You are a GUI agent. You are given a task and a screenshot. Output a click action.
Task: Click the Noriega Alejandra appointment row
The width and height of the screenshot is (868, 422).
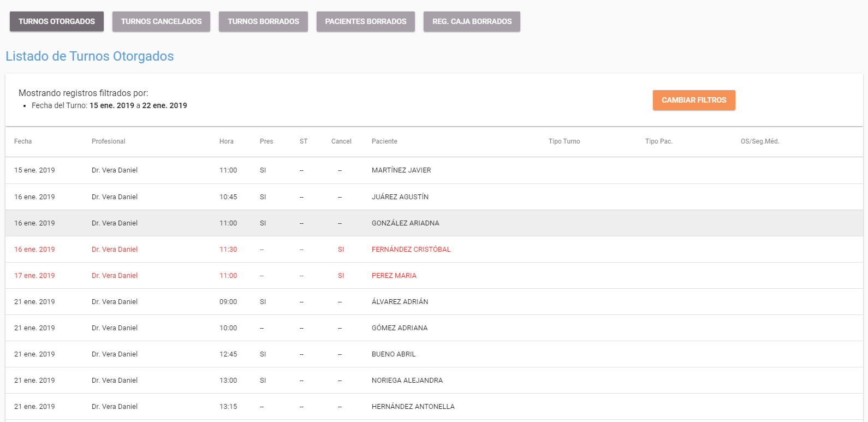tap(407, 381)
